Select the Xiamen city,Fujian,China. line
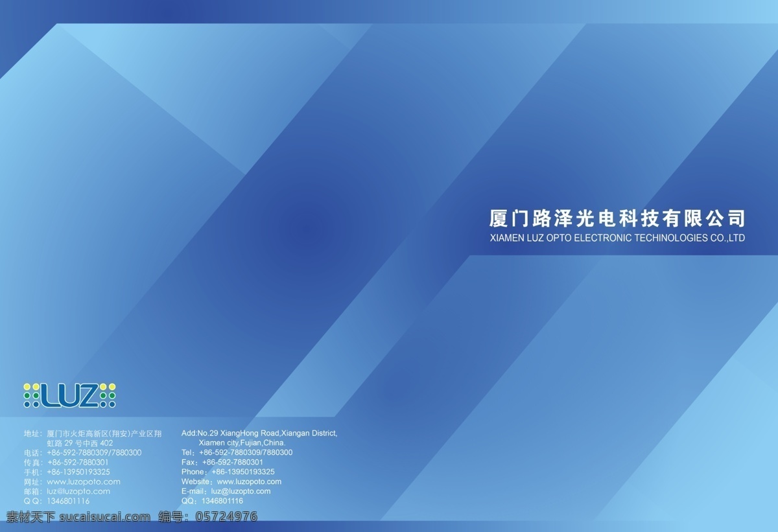Screen dimensions: 778x532 pos(242,443)
